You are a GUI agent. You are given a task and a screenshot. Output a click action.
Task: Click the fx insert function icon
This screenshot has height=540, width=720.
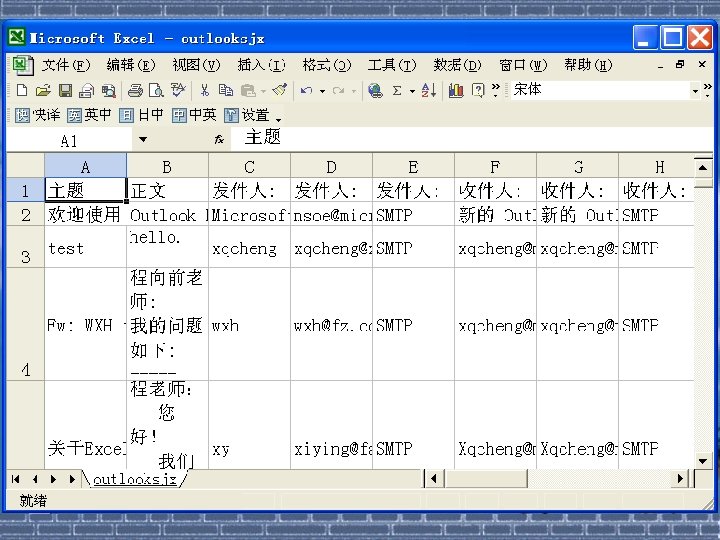point(219,140)
